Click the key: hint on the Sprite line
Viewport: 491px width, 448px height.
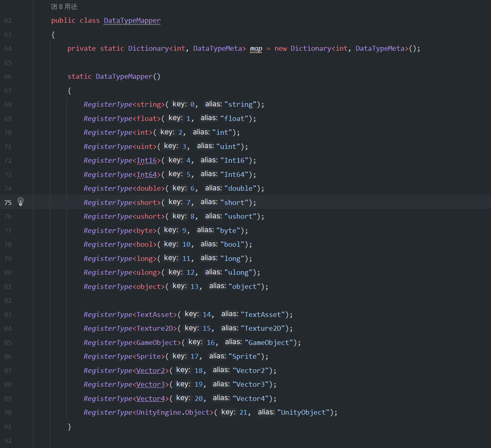tap(179, 356)
